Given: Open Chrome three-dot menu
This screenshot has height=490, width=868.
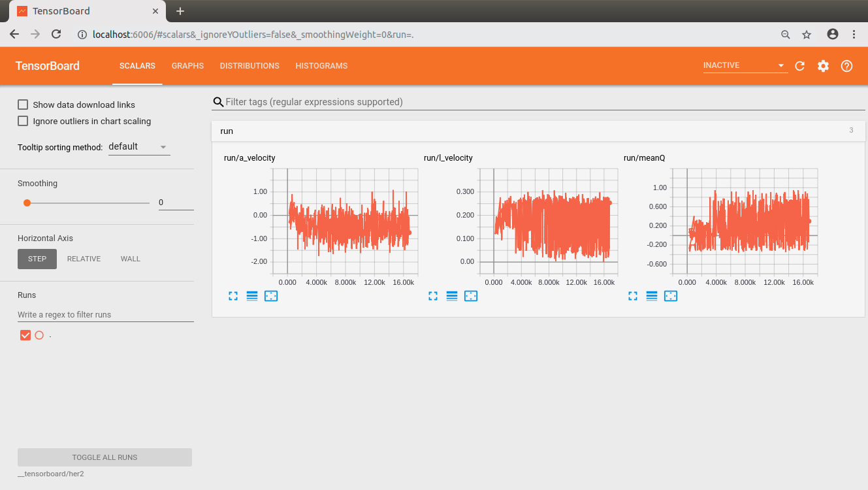Looking at the screenshot, I should click(854, 34).
